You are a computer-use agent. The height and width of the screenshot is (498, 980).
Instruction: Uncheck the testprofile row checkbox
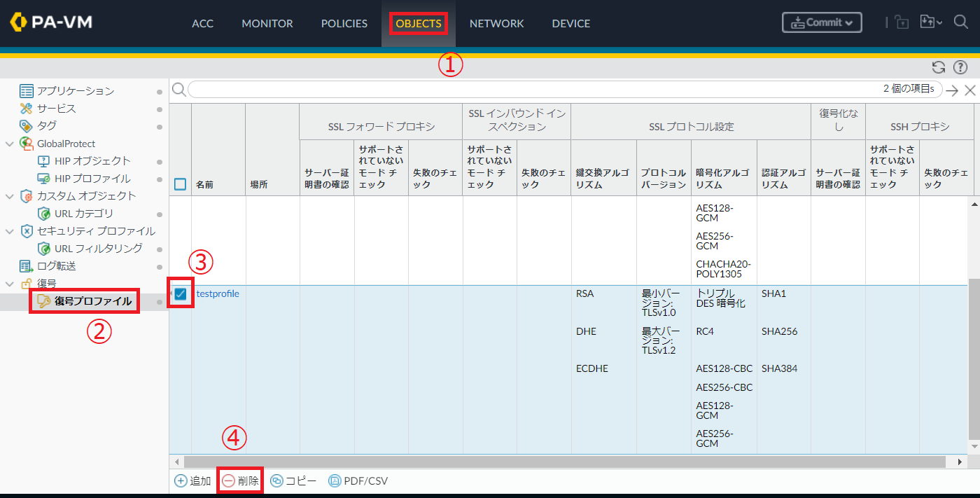pyautogui.click(x=181, y=294)
